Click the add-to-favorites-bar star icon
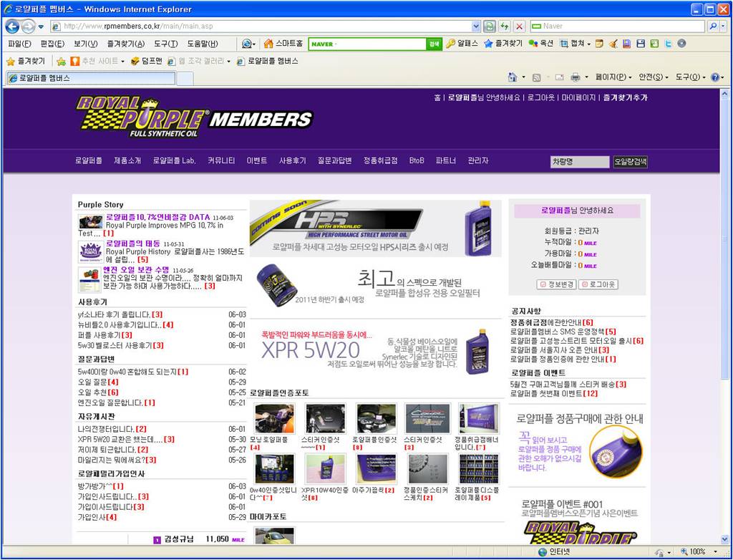The height and width of the screenshot is (560, 733). pyautogui.click(x=61, y=62)
